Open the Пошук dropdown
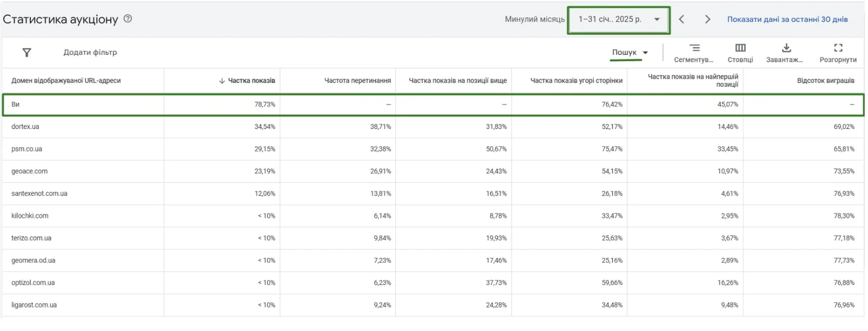The image size is (868, 331). pos(630,53)
